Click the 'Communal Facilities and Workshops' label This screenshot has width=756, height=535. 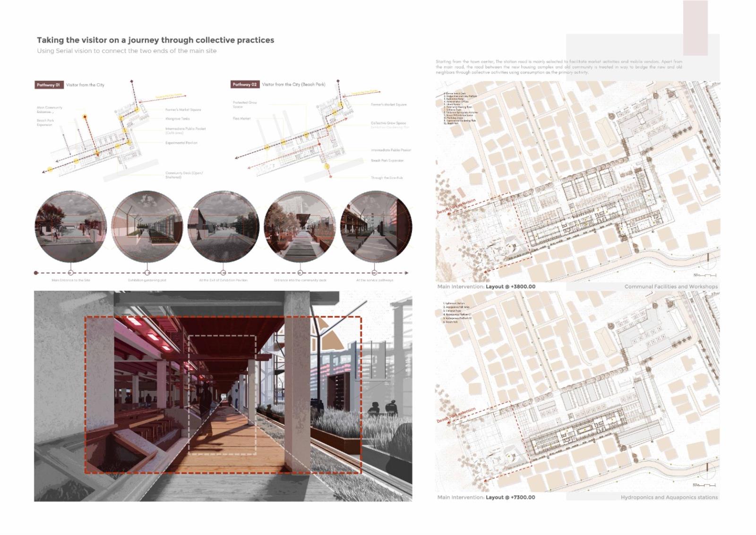[x=670, y=286]
